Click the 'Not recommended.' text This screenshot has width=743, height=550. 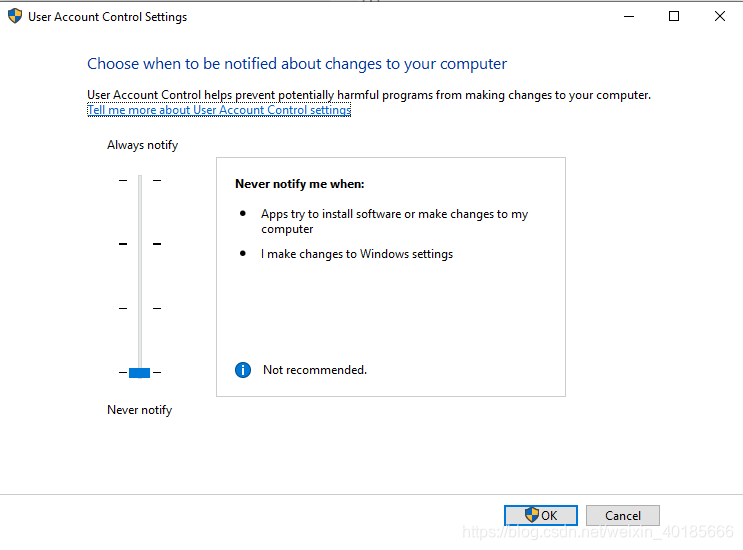[x=315, y=370]
